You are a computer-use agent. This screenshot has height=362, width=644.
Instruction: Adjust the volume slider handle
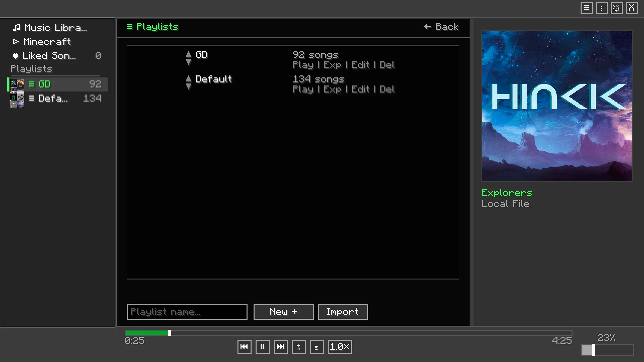tap(593, 350)
